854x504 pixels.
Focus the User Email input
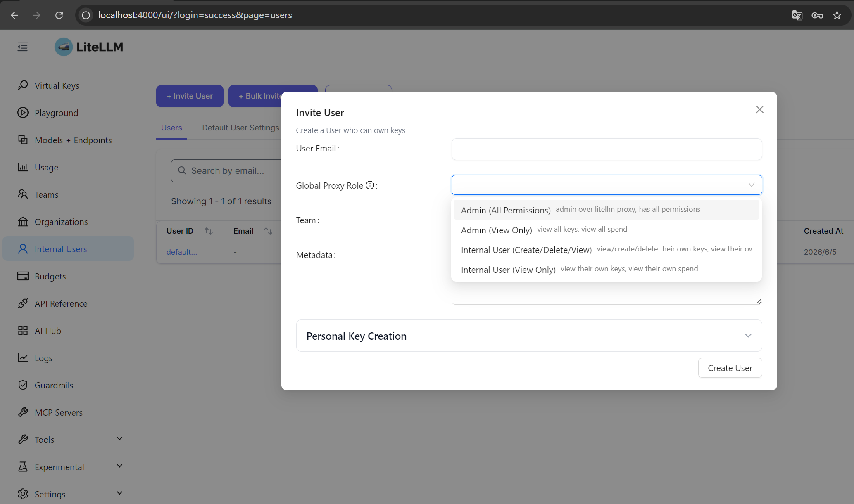point(607,149)
